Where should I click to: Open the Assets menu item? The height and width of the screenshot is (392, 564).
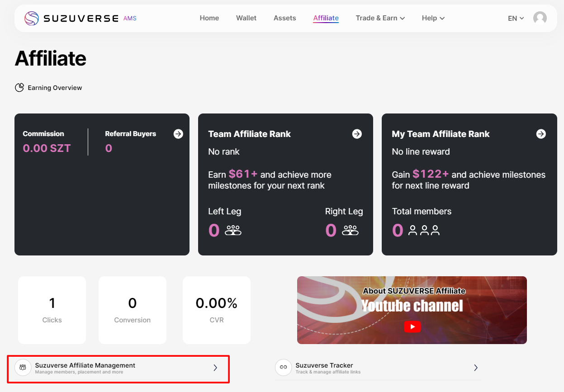pos(284,18)
